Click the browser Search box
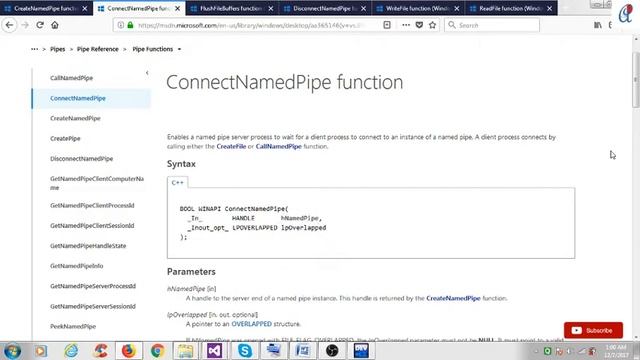 pos(492,25)
